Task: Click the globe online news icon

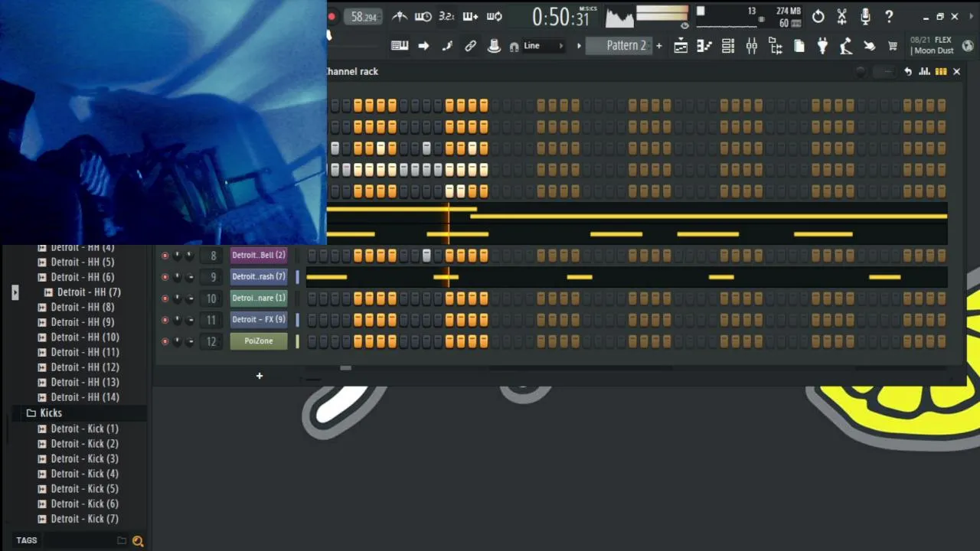Action: pos(968,46)
